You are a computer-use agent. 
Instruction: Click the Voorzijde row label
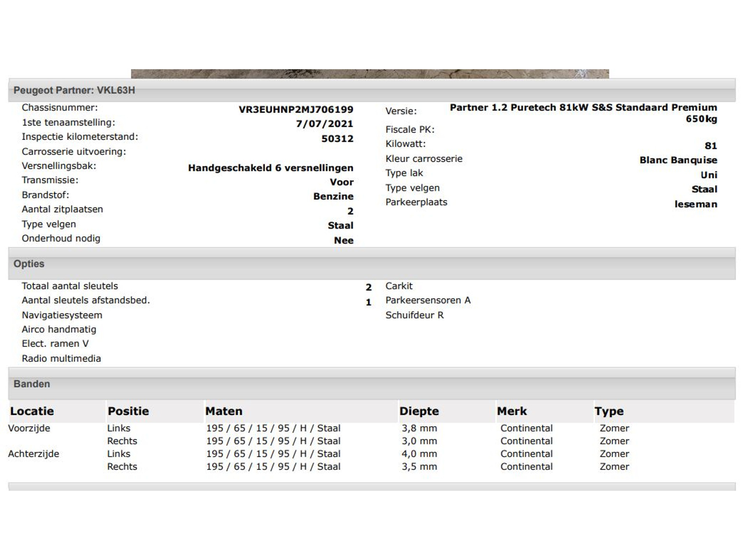29,428
